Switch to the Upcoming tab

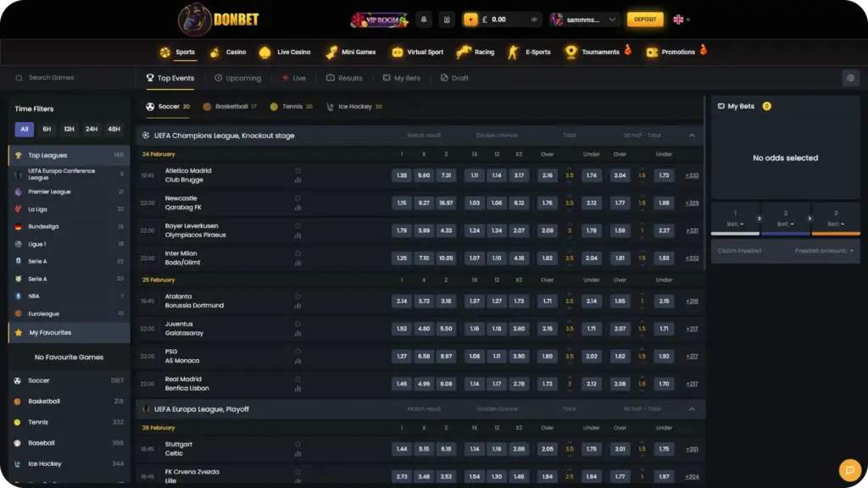click(x=237, y=78)
